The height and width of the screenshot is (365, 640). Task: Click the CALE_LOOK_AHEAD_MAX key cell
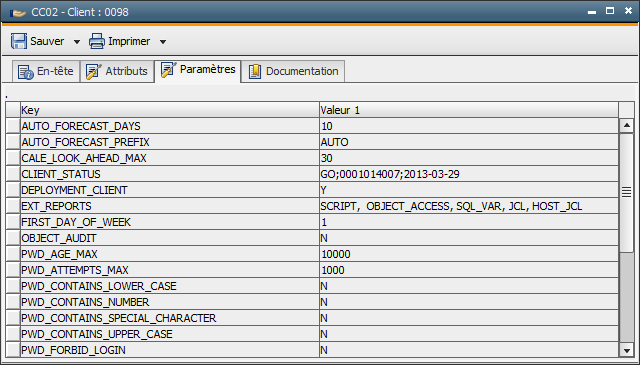(x=170, y=158)
